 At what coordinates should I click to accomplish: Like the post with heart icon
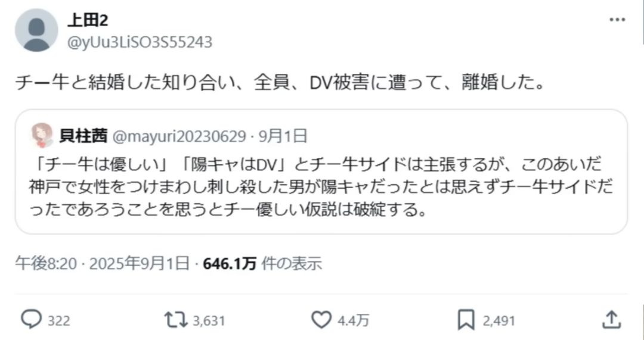(x=321, y=320)
